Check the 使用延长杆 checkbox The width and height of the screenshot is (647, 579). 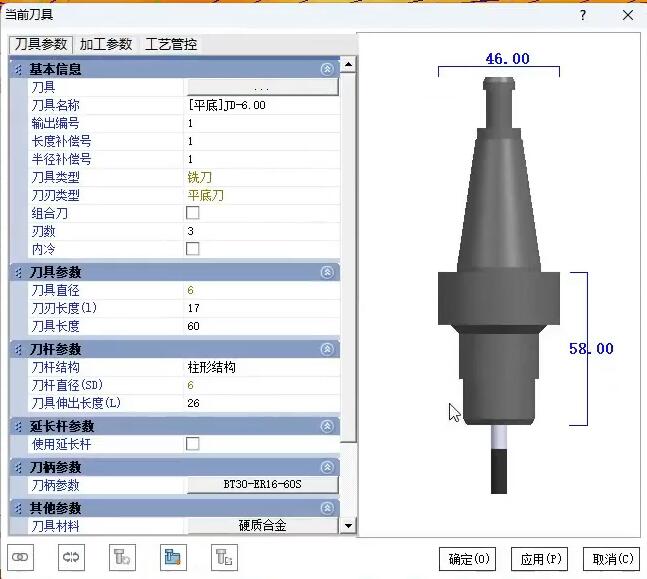[x=193, y=444]
